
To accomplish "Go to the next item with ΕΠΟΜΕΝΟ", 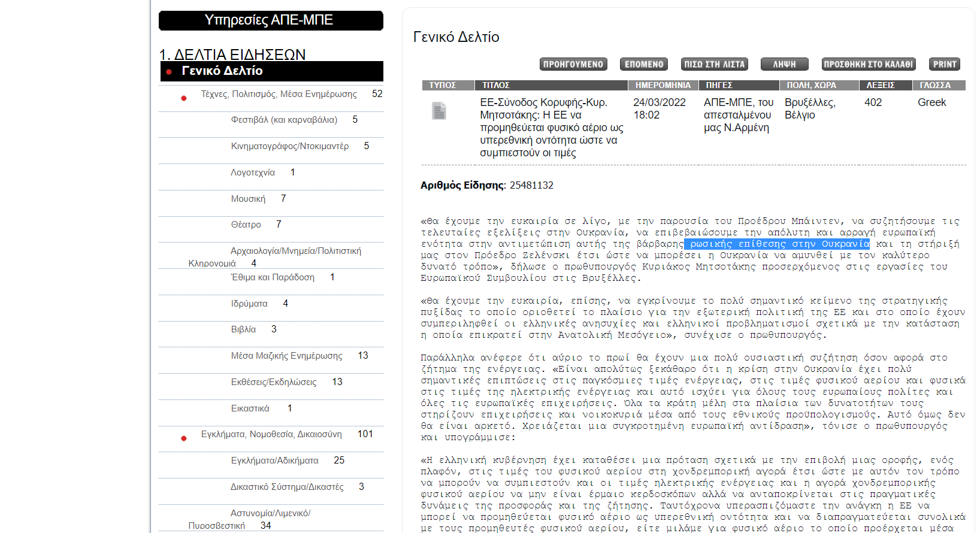I will (x=644, y=64).
